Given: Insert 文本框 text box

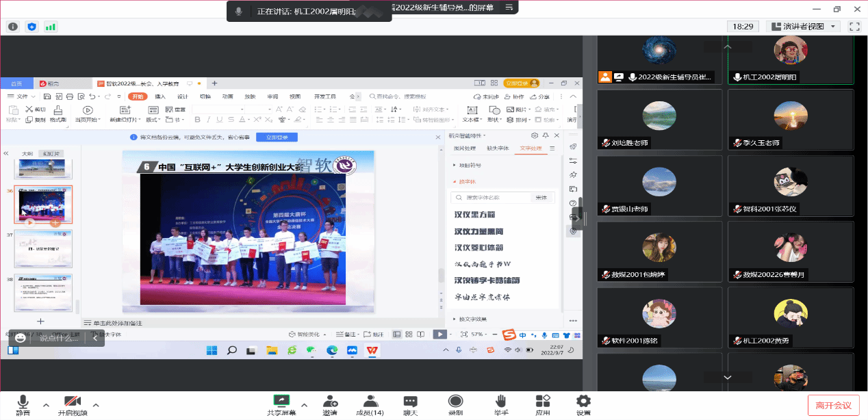Looking at the screenshot, I should click(472, 114).
